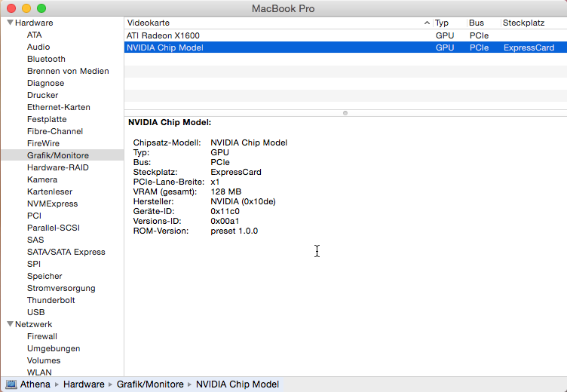The image size is (567, 392).
Task: Click the split pane divider handle
Action: [345, 113]
